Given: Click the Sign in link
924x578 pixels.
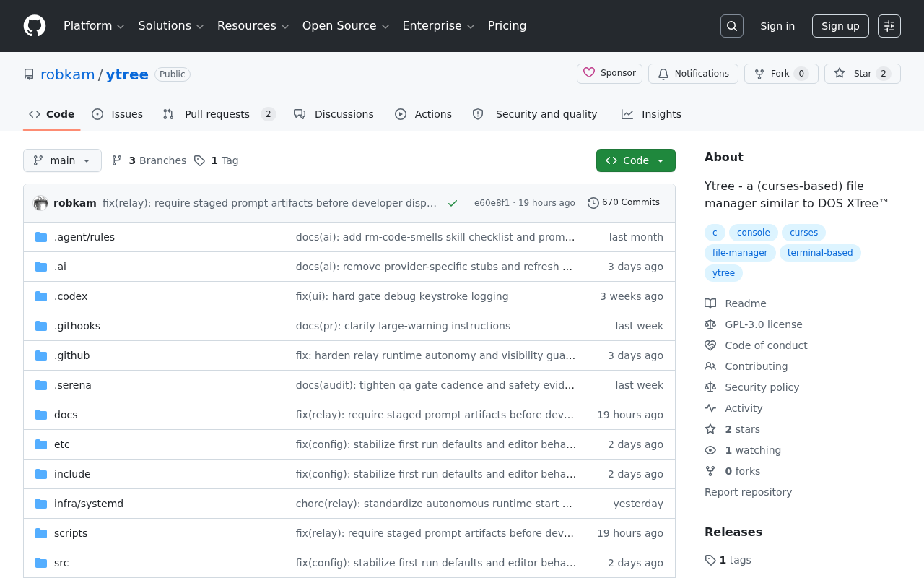Looking at the screenshot, I should tap(777, 26).
